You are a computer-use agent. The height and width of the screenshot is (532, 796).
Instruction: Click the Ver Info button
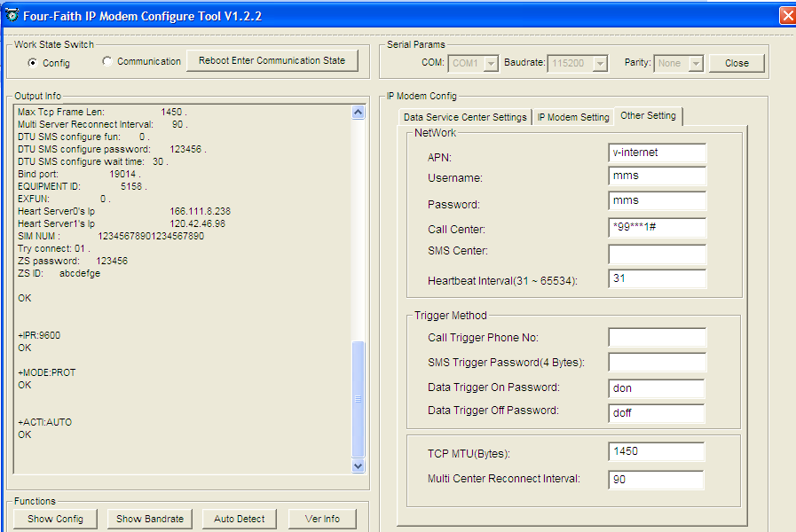tap(322, 519)
